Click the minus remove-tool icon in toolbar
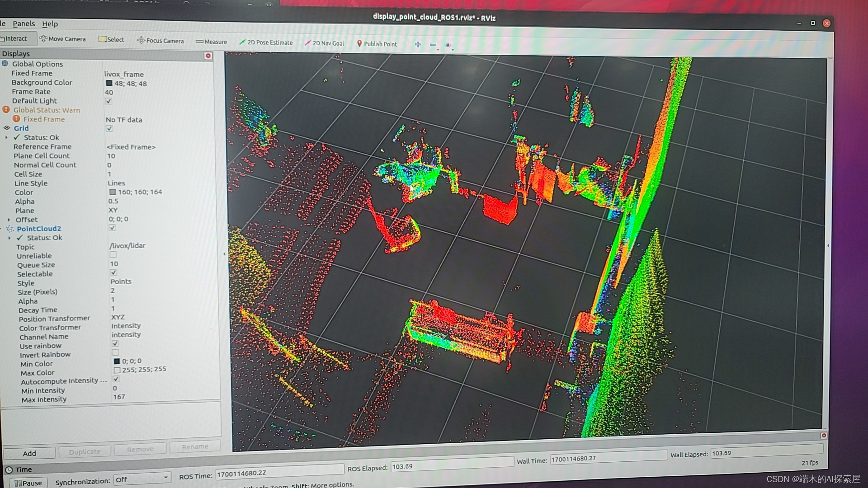Viewport: 868px width, 488px height. click(x=433, y=45)
